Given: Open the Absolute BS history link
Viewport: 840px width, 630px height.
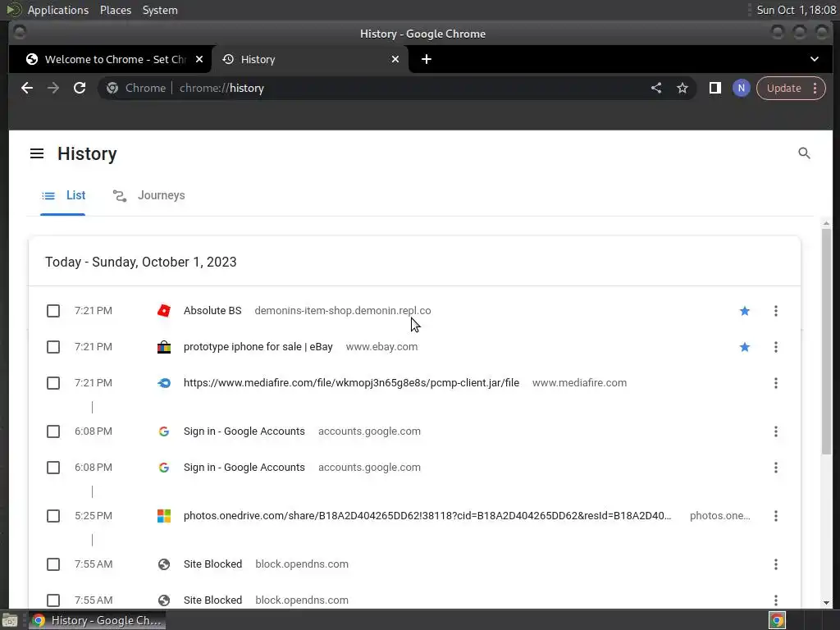Looking at the screenshot, I should [212, 311].
